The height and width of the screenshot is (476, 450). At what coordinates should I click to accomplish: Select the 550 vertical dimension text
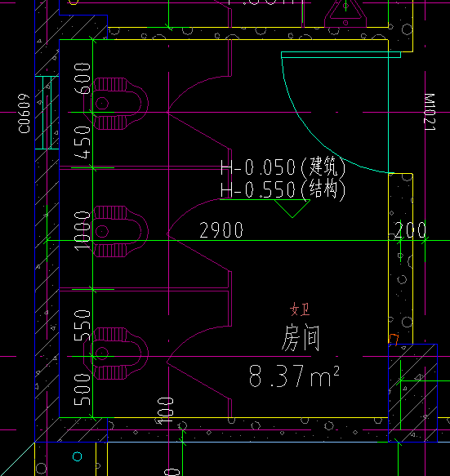coord(82,325)
